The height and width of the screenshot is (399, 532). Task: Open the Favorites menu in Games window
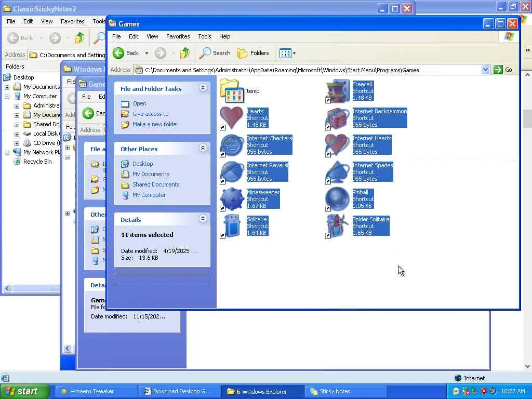(178, 36)
